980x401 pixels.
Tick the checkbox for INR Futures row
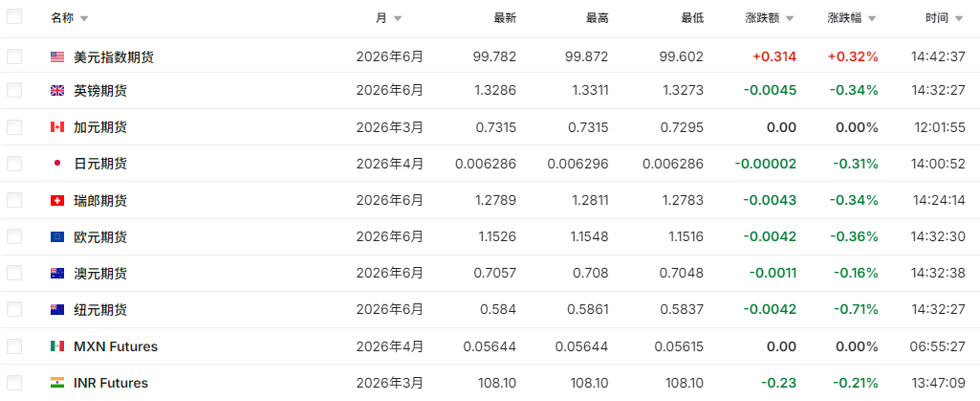[14, 382]
